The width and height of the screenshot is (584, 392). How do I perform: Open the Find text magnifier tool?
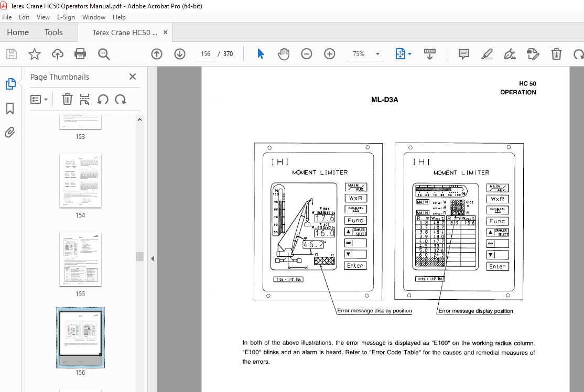(x=104, y=54)
